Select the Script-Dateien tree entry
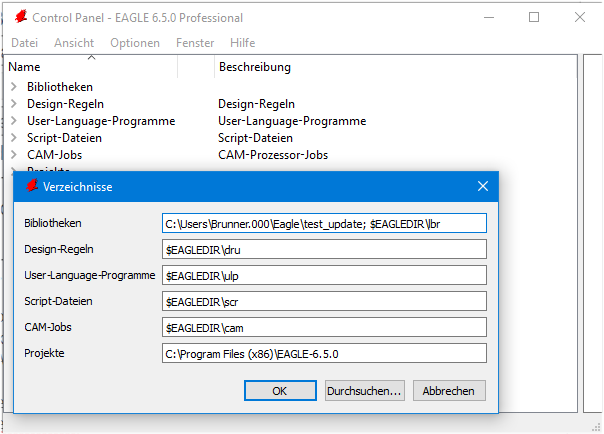The image size is (604, 434). pyautogui.click(x=64, y=138)
